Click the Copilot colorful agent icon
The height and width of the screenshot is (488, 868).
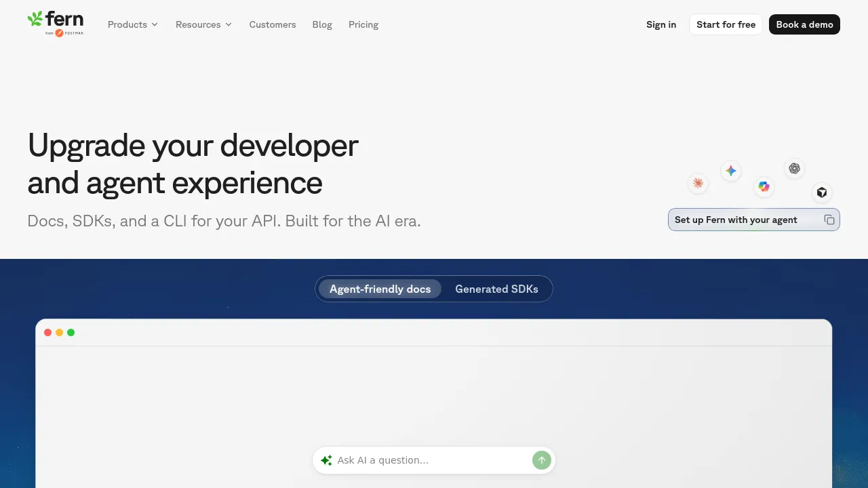point(764,186)
